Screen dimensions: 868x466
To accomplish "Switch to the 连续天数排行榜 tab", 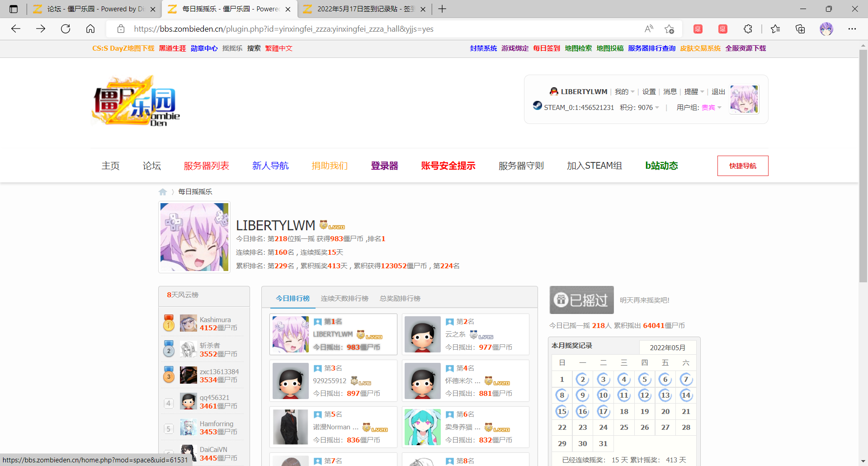I will [x=344, y=299].
